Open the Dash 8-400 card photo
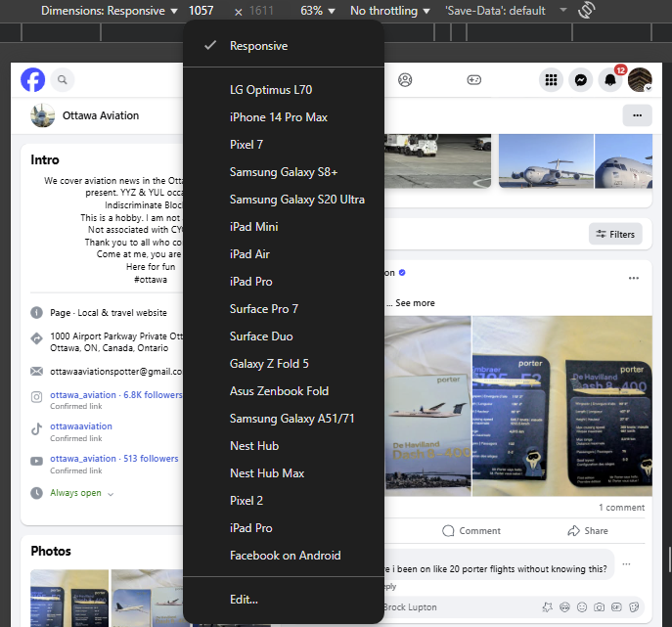Viewport: 672px width, 627px height. (x=427, y=406)
